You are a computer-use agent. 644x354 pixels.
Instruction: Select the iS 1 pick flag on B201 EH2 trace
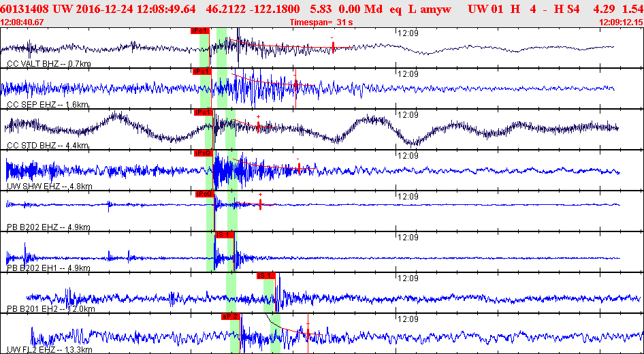(265, 276)
